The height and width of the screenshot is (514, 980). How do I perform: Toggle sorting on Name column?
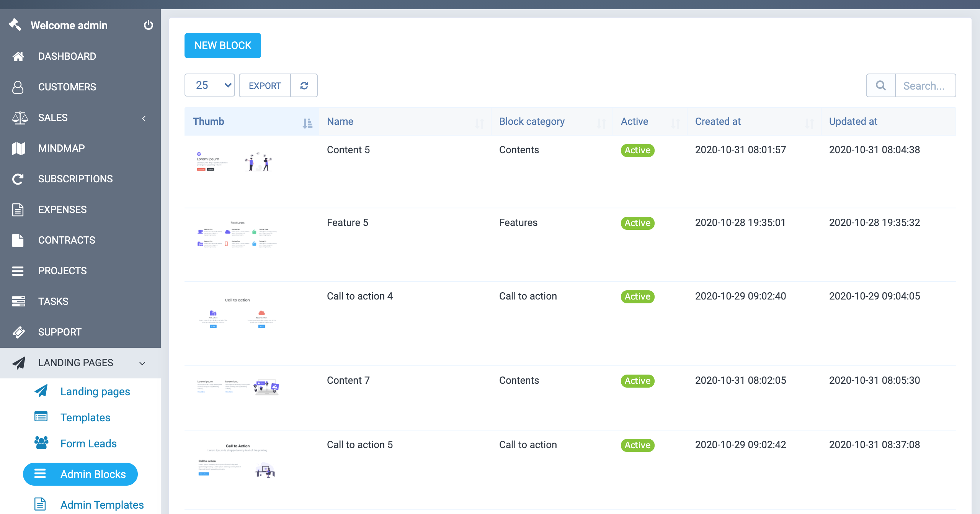(x=479, y=123)
